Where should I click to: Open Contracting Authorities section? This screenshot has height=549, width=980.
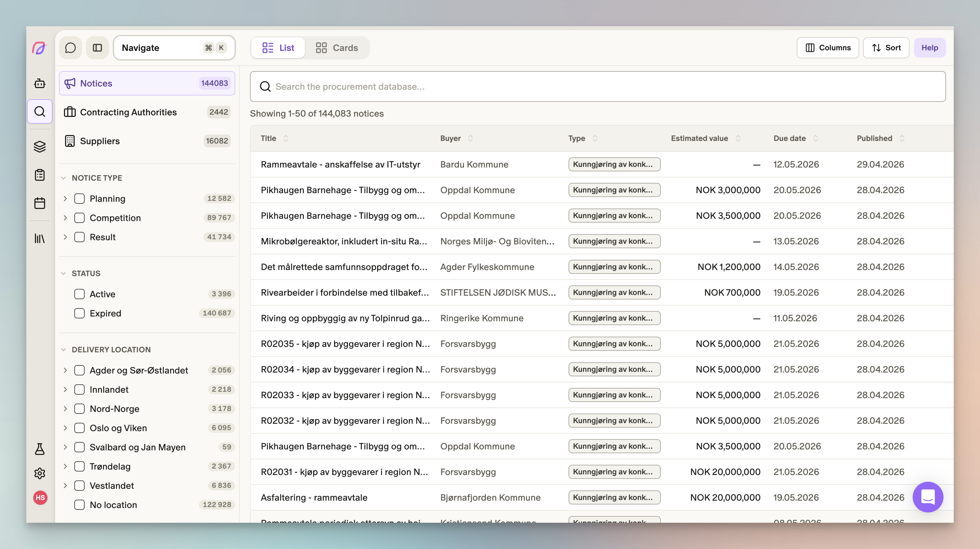tap(147, 112)
